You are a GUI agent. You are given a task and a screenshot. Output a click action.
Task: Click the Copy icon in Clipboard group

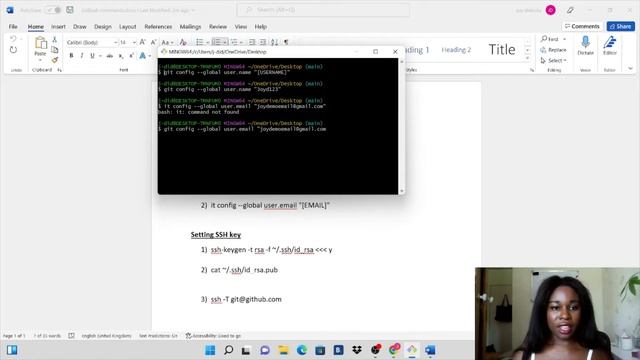55,49
